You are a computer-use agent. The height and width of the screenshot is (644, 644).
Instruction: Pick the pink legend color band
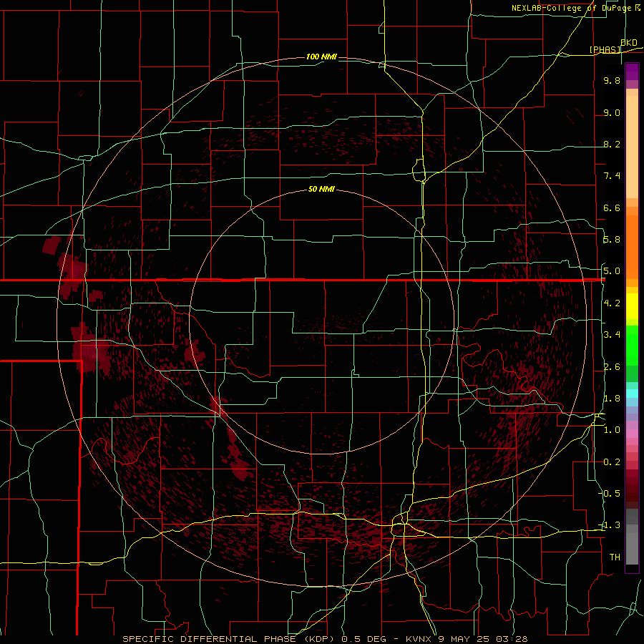[x=632, y=434]
